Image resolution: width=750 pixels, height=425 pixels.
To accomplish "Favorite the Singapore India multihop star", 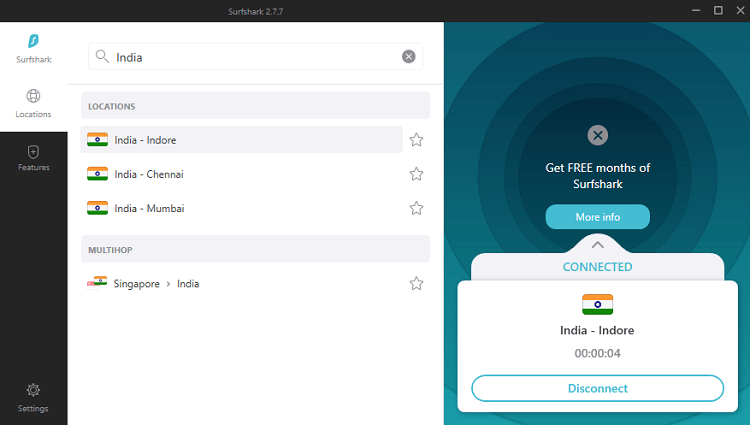I will 416,283.
